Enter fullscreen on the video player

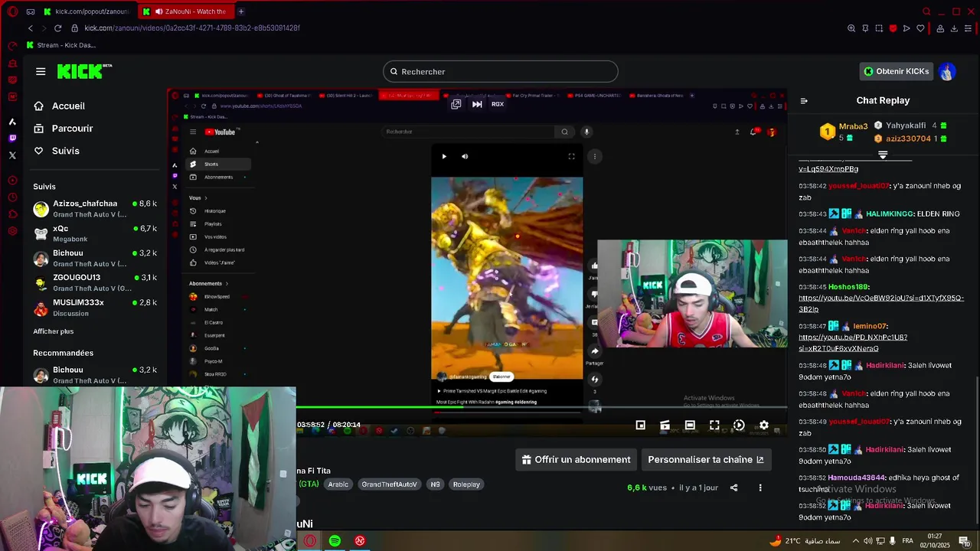pos(714,425)
